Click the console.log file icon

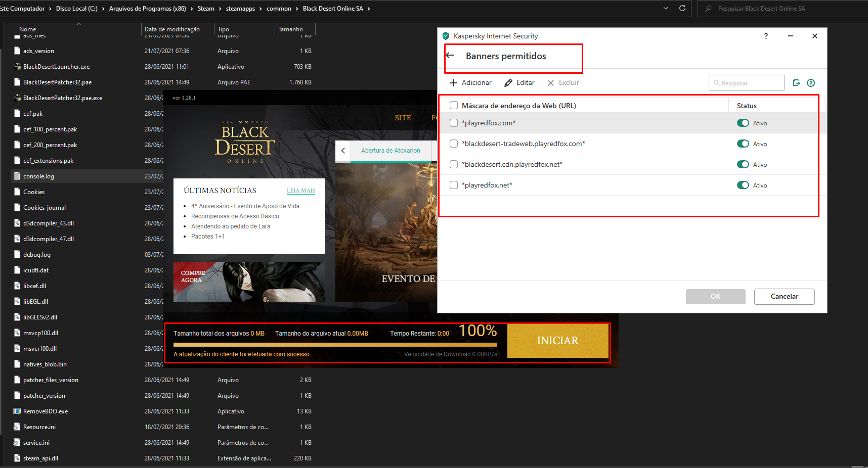(17, 176)
